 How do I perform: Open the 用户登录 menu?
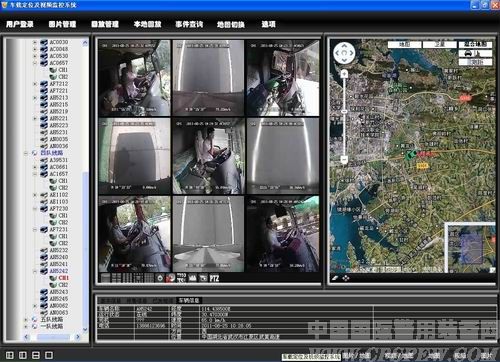click(x=20, y=24)
